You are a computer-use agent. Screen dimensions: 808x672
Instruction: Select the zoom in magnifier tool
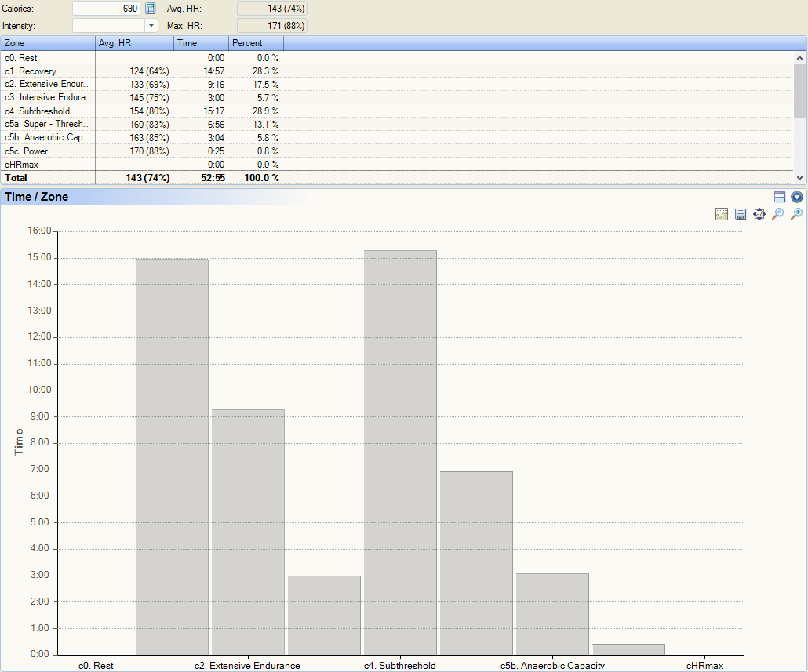pos(795,213)
